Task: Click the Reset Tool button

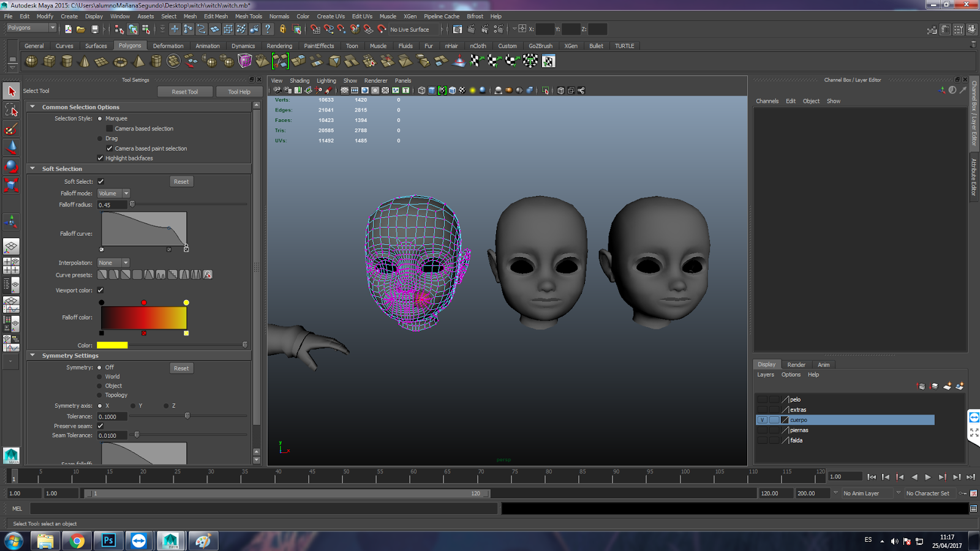Action: point(184,92)
